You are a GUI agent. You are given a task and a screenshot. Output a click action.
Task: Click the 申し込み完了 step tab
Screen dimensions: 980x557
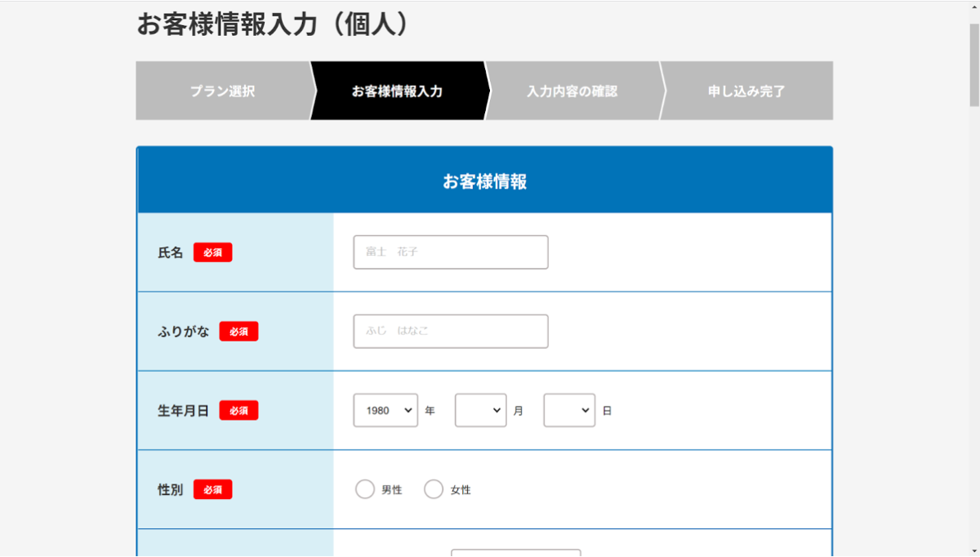pos(746,91)
